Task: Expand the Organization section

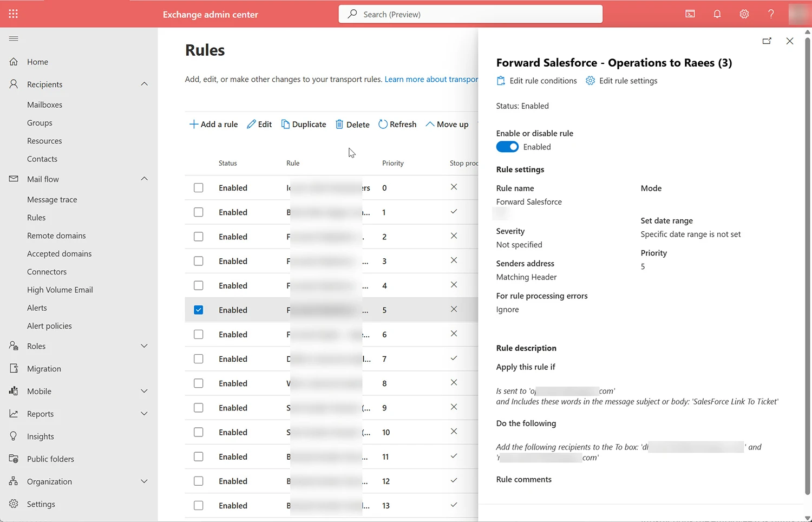Action: [144, 481]
